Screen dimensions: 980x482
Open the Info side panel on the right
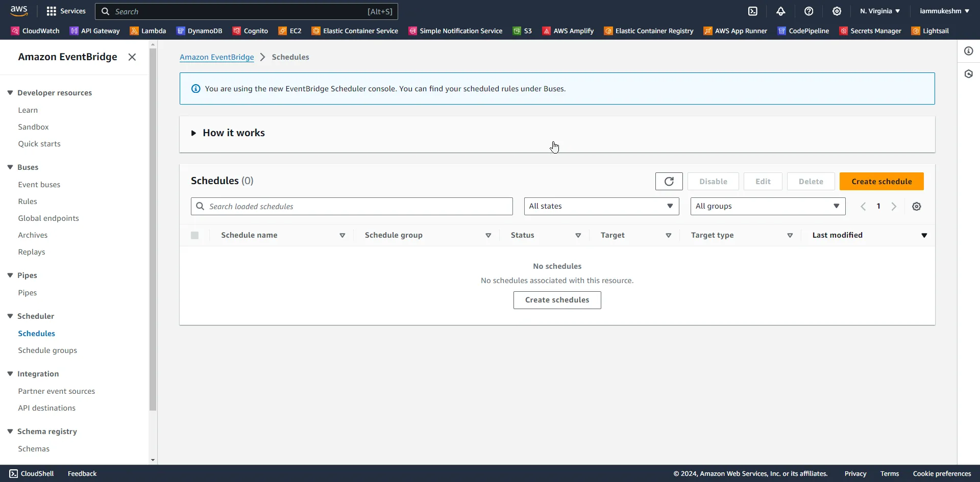coord(968,51)
